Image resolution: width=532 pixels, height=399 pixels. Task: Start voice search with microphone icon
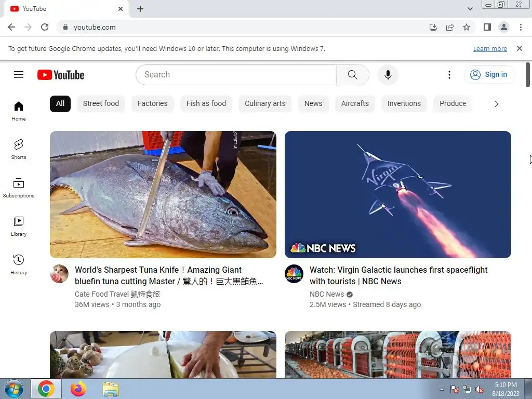tap(388, 75)
